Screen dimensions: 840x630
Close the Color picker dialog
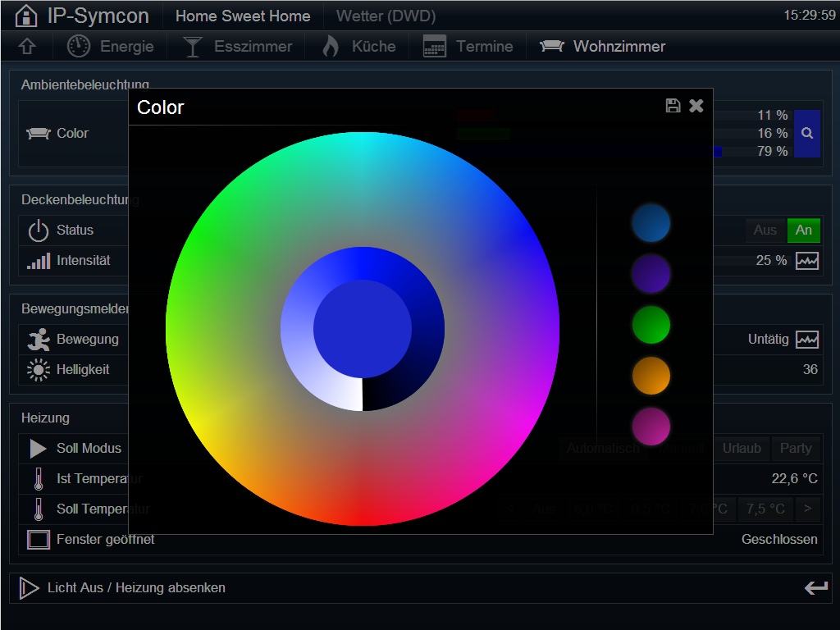pos(696,106)
